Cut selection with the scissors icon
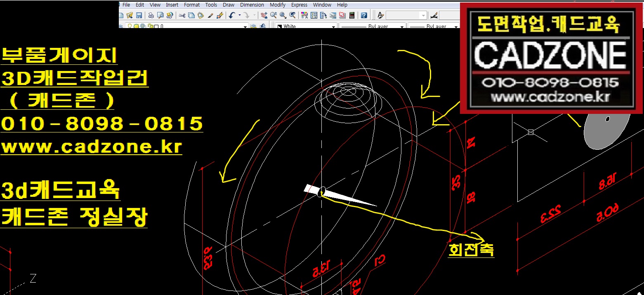This screenshot has height=295, width=644. 182,15
